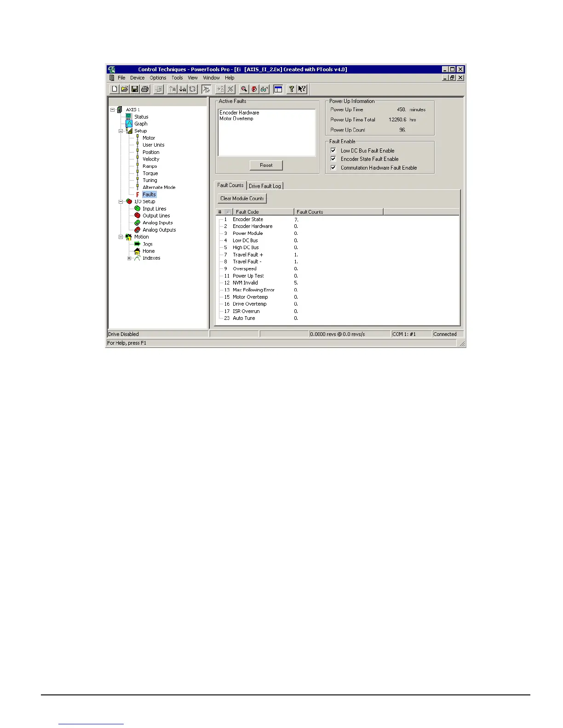Screen dimensions: 563x728
Task: Open the View menu
Action: [193, 78]
